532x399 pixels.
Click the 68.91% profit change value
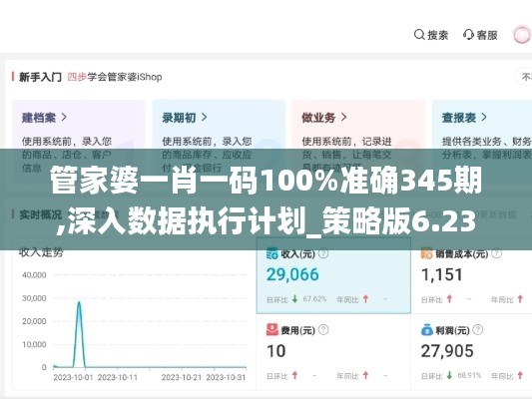[469, 375]
